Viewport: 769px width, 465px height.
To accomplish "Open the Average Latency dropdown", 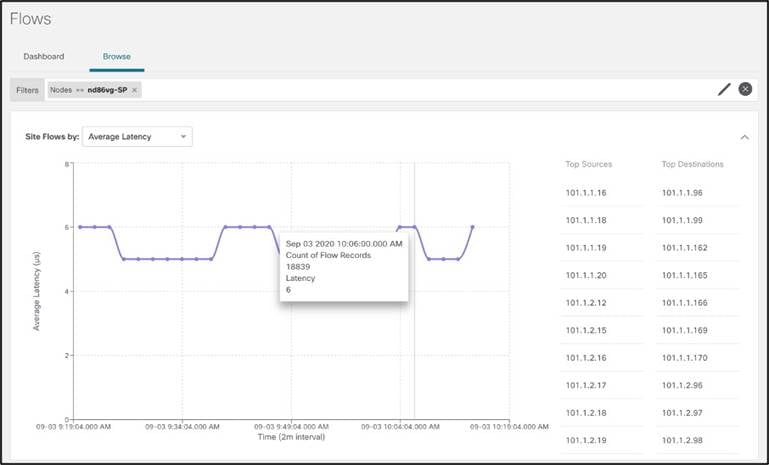I will click(137, 137).
